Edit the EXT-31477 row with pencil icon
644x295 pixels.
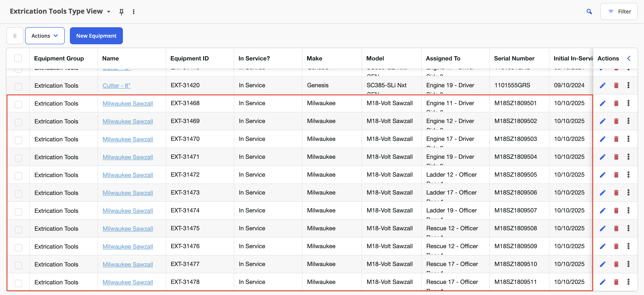coord(602,264)
